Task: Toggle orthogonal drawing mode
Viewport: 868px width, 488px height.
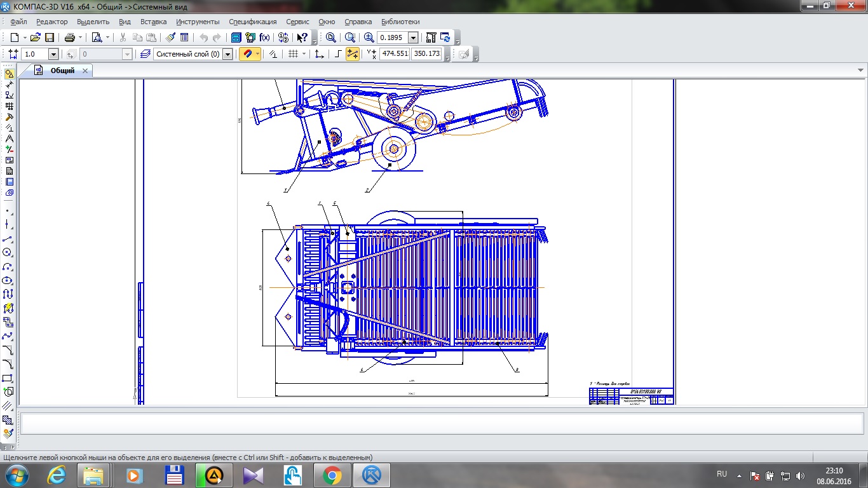Action: 338,54
